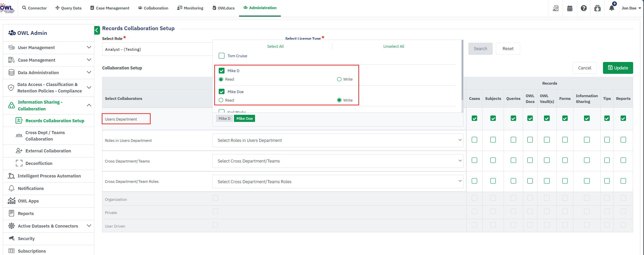The image size is (644, 255).
Task: Open the Case Management top menu
Action: pos(110,8)
